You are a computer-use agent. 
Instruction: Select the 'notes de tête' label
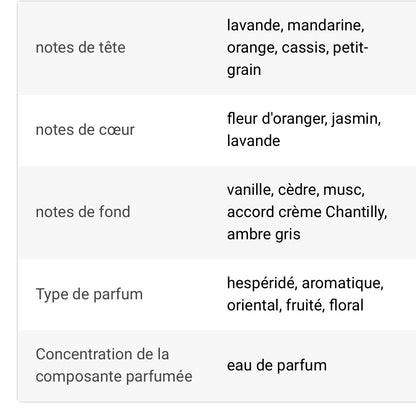(x=81, y=48)
